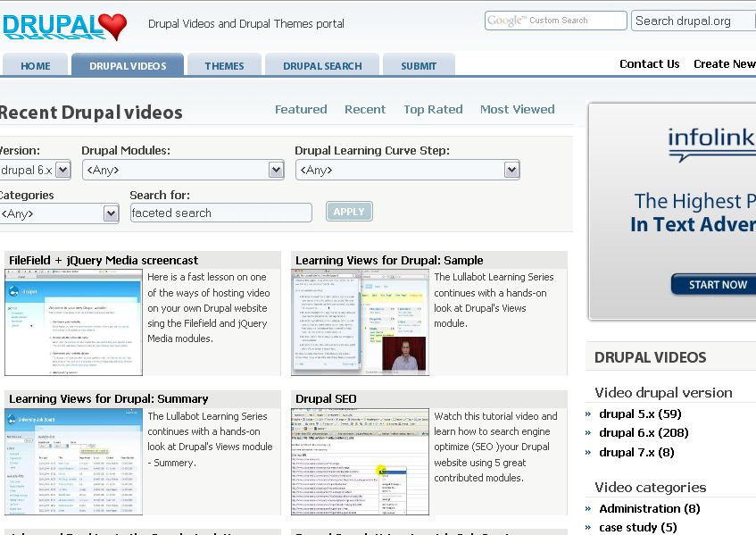
Task: Show Recent videos
Action: coord(365,110)
